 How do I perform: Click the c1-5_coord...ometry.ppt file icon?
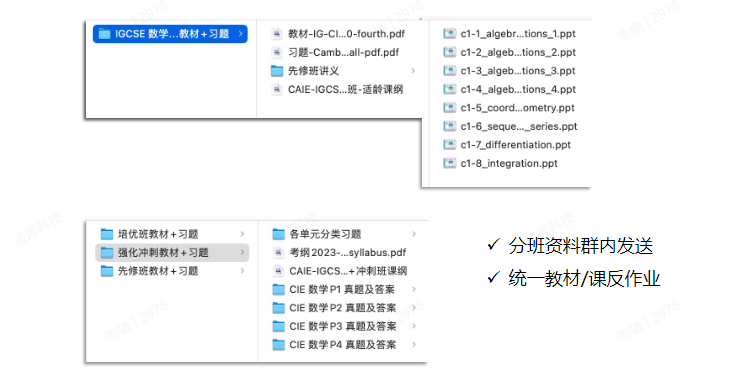tap(450, 108)
